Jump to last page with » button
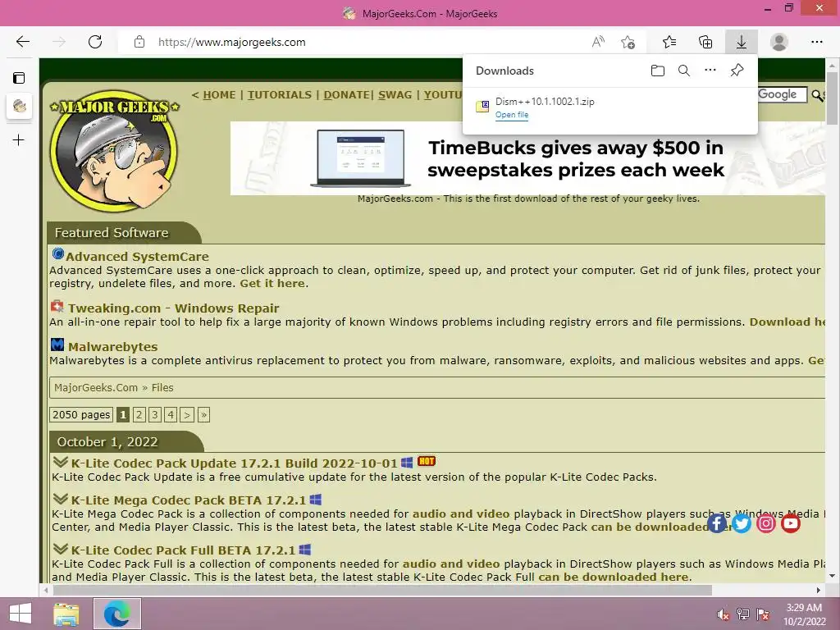The image size is (840, 630). 203,414
